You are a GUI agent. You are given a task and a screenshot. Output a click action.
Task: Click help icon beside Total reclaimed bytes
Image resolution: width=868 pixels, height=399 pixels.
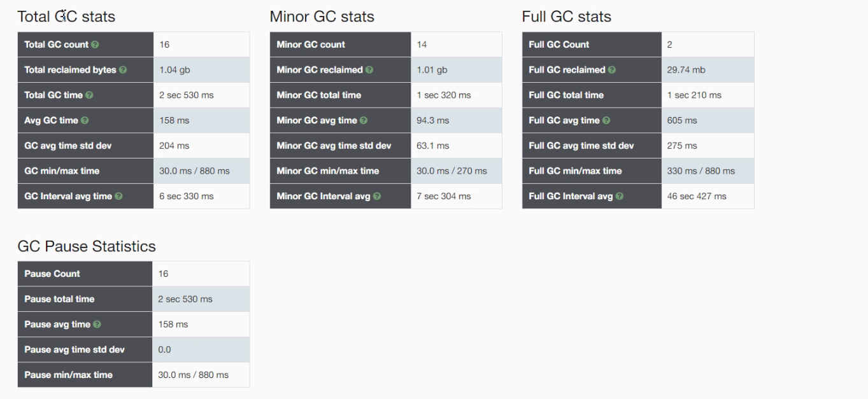coord(123,70)
